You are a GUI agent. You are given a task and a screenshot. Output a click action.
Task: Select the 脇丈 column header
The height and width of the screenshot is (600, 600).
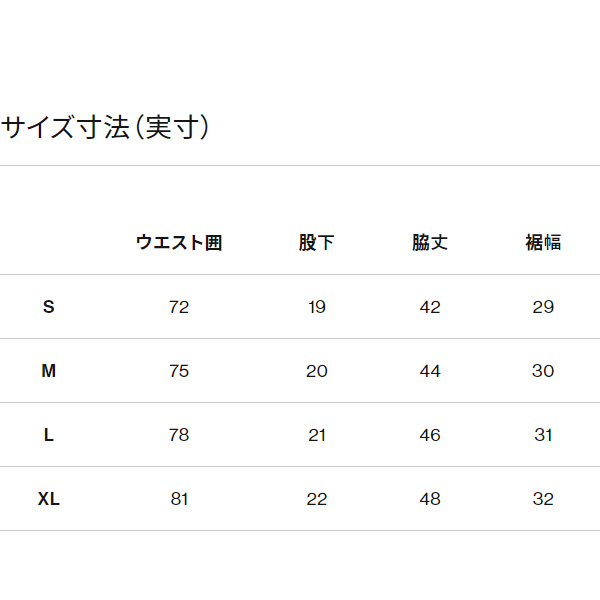pyautogui.click(x=430, y=243)
